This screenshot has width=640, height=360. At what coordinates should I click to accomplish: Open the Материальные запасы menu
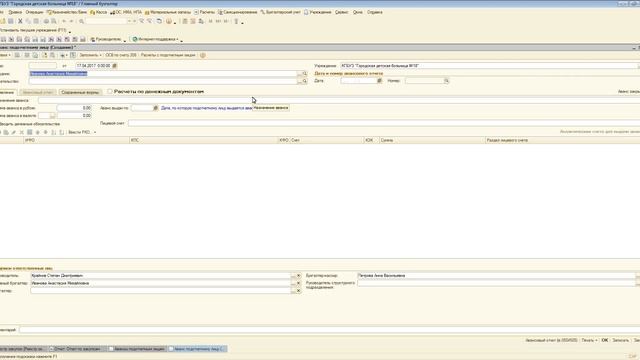point(168,12)
